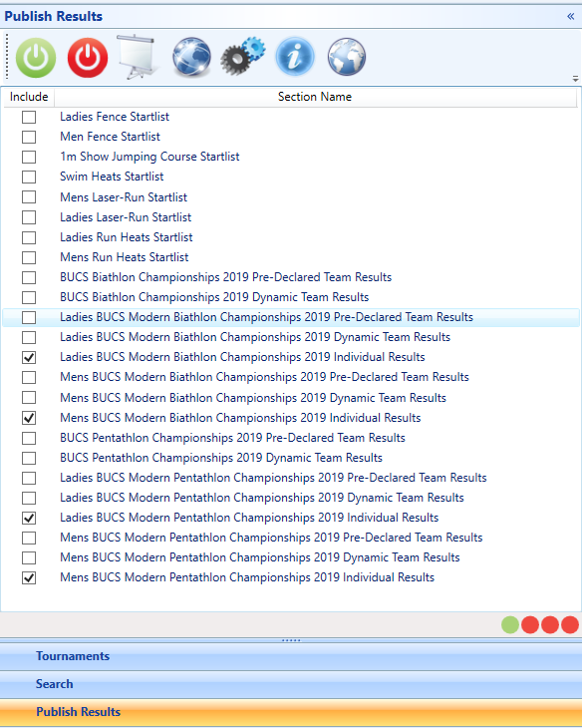Expand toolbar overflow options arrow

tap(575, 79)
